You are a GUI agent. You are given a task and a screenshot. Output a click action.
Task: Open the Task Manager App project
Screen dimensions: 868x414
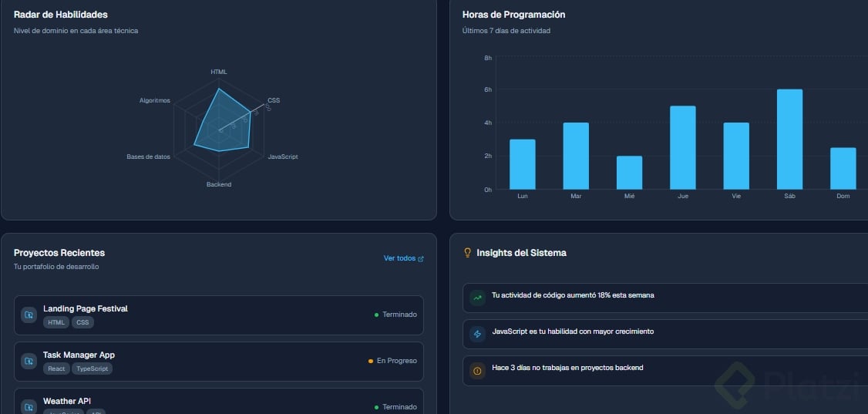219,362
